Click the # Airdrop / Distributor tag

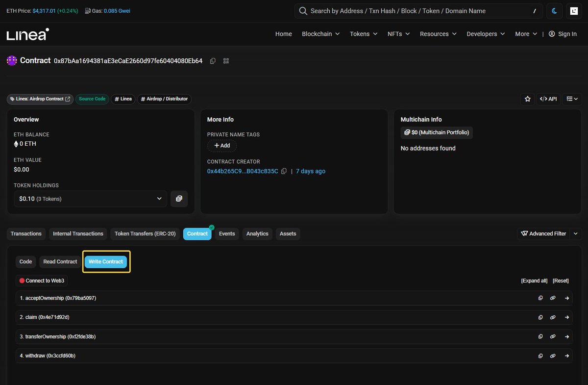coord(164,99)
